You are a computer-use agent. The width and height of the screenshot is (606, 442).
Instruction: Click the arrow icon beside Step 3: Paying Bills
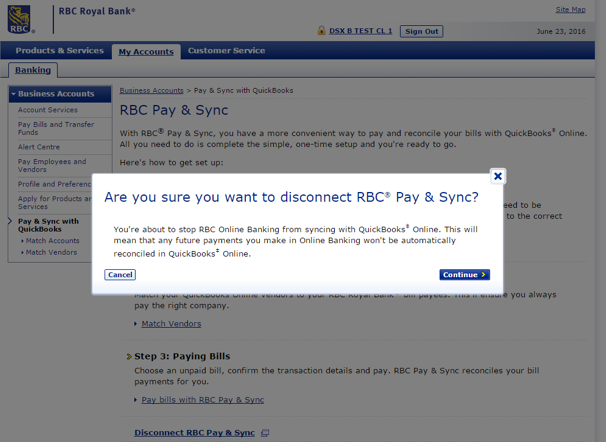pyautogui.click(x=129, y=356)
